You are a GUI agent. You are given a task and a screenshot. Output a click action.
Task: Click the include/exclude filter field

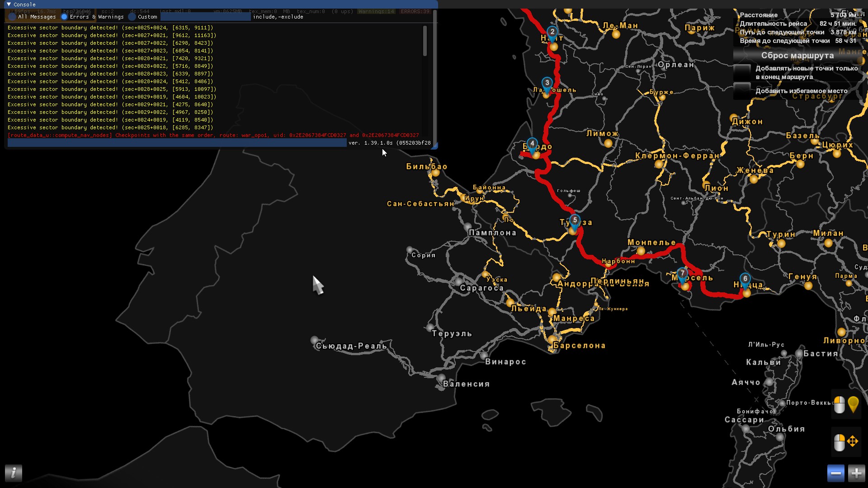(x=206, y=17)
